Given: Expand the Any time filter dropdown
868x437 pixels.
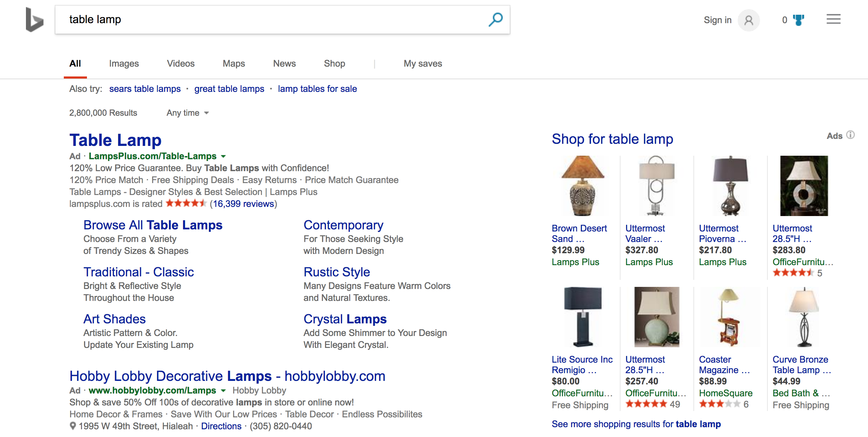Looking at the screenshot, I should pyautogui.click(x=188, y=113).
